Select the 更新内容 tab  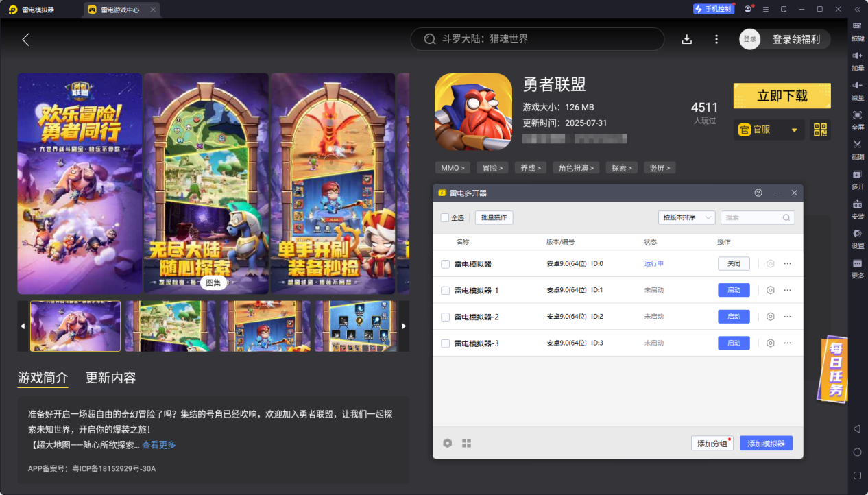pyautogui.click(x=110, y=378)
